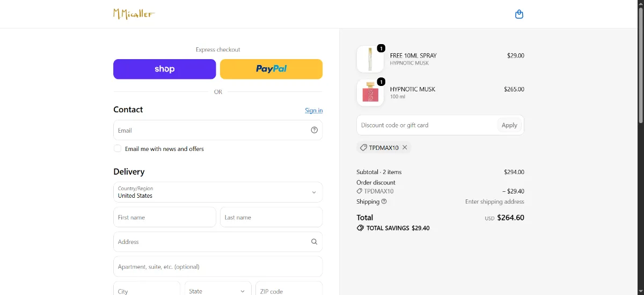This screenshot has height=295, width=644.
Task: Click the M.Micallef logo
Action: [x=134, y=14]
